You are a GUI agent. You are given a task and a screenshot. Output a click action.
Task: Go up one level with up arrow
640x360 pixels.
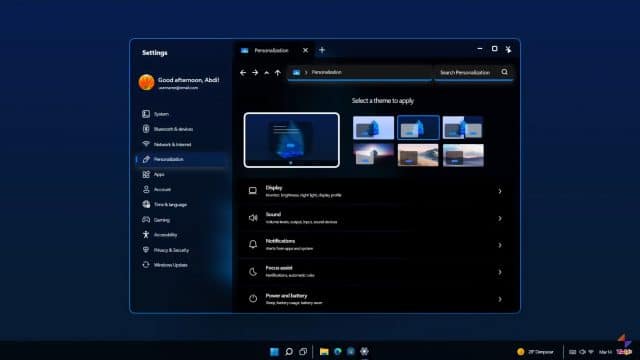point(278,73)
